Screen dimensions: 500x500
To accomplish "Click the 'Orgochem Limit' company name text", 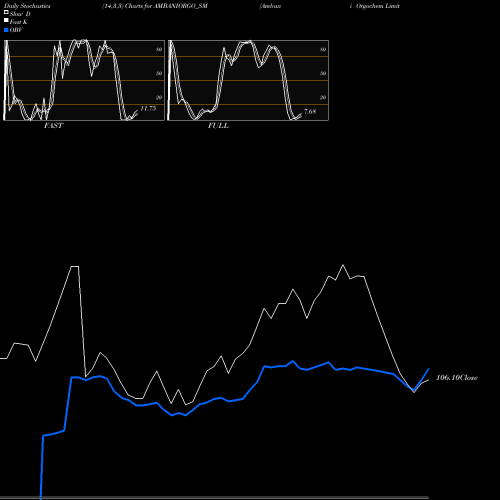I will [x=378, y=6].
